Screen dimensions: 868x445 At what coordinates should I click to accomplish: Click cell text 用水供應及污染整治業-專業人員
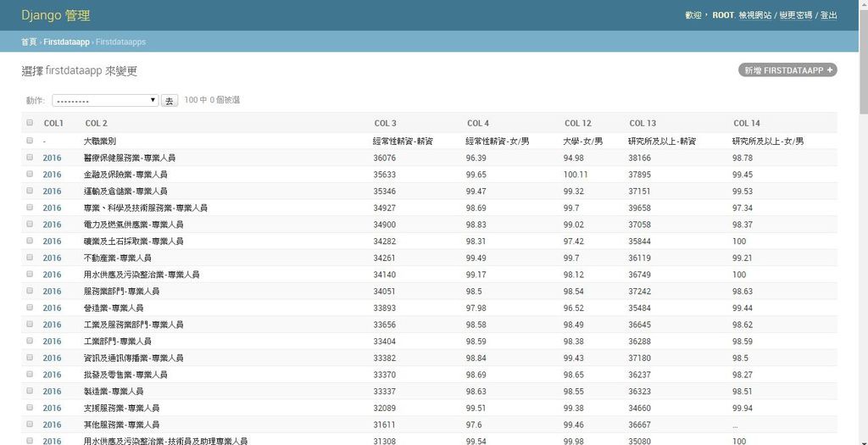click(142, 274)
